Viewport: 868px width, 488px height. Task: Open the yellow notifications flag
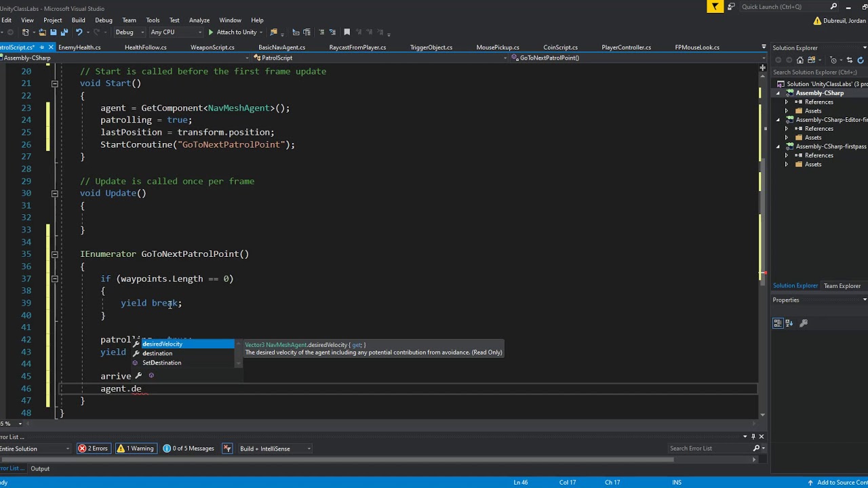tap(715, 7)
